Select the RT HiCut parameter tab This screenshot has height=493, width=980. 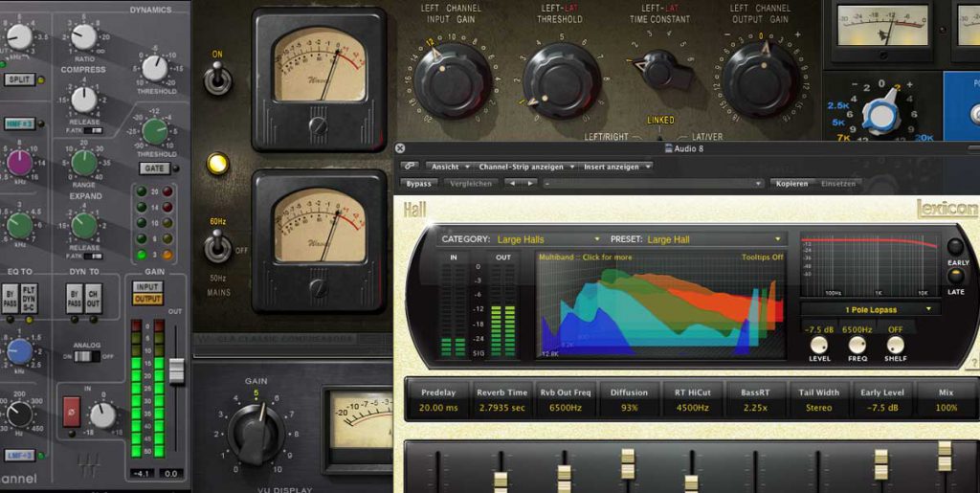click(693, 400)
